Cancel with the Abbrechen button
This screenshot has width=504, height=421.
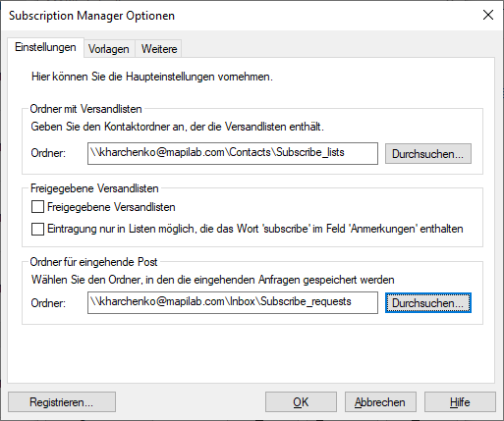(x=380, y=401)
